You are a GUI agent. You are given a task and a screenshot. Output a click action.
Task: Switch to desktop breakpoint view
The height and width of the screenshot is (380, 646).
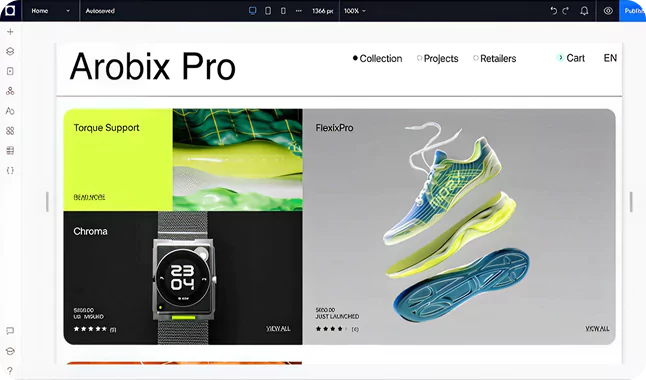253,11
